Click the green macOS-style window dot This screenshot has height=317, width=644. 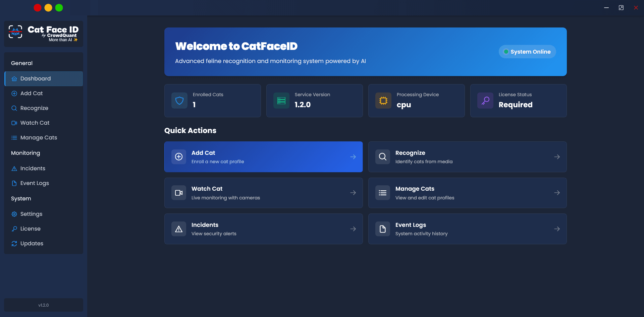pos(59,8)
